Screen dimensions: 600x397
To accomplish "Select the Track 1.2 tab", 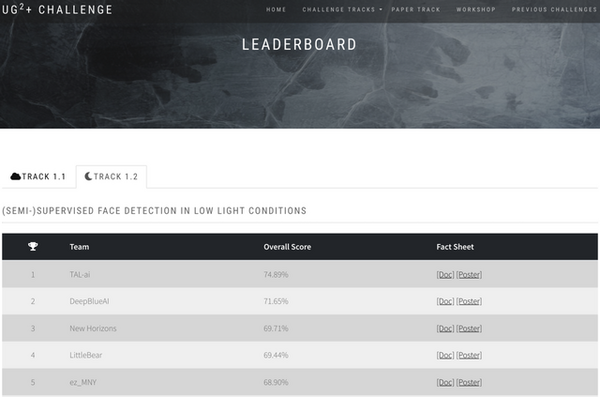I will point(111,176).
